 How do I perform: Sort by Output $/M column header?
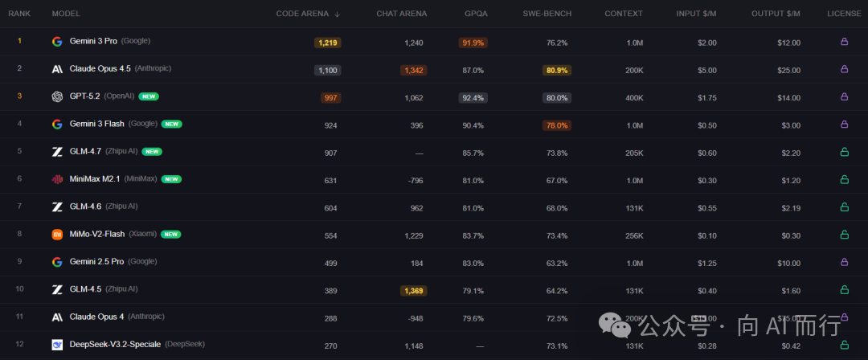pyautogui.click(x=776, y=14)
